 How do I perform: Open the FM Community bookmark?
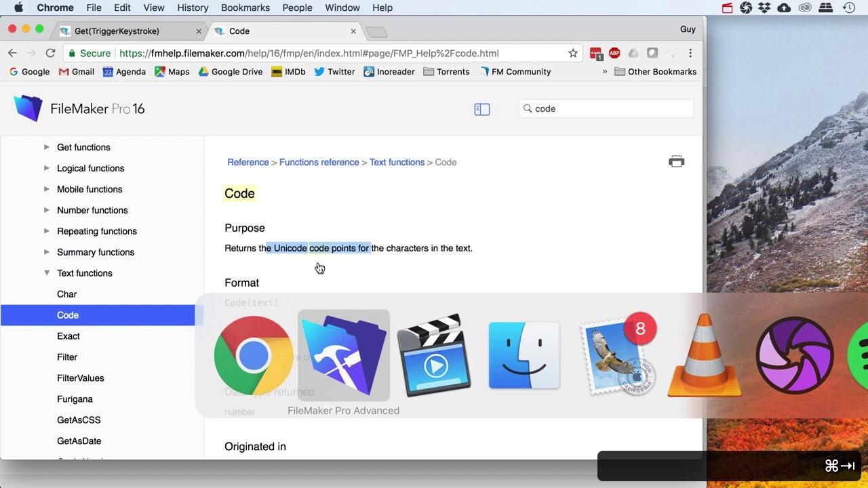pyautogui.click(x=515, y=71)
